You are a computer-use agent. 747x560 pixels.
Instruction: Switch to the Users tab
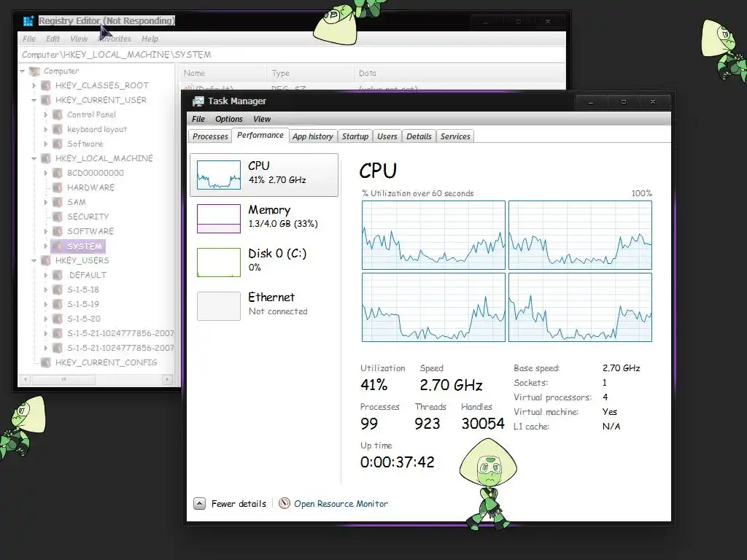387,136
